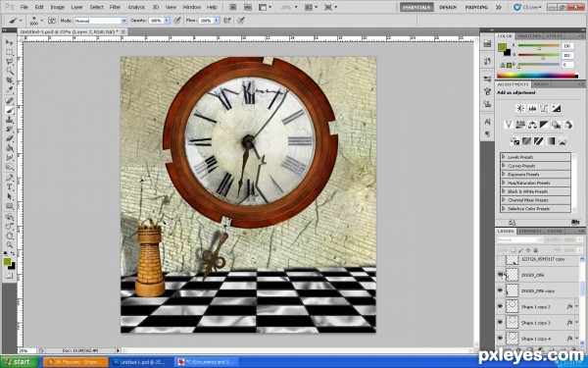The height and width of the screenshot is (368, 588).
Task: Select the Lasso tool
Action: pyautogui.click(x=9, y=62)
